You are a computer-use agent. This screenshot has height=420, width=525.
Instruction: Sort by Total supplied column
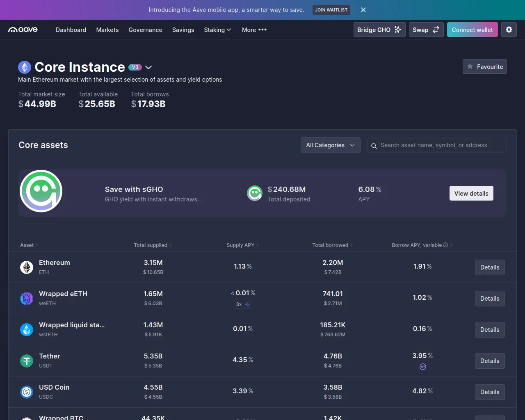coord(153,245)
